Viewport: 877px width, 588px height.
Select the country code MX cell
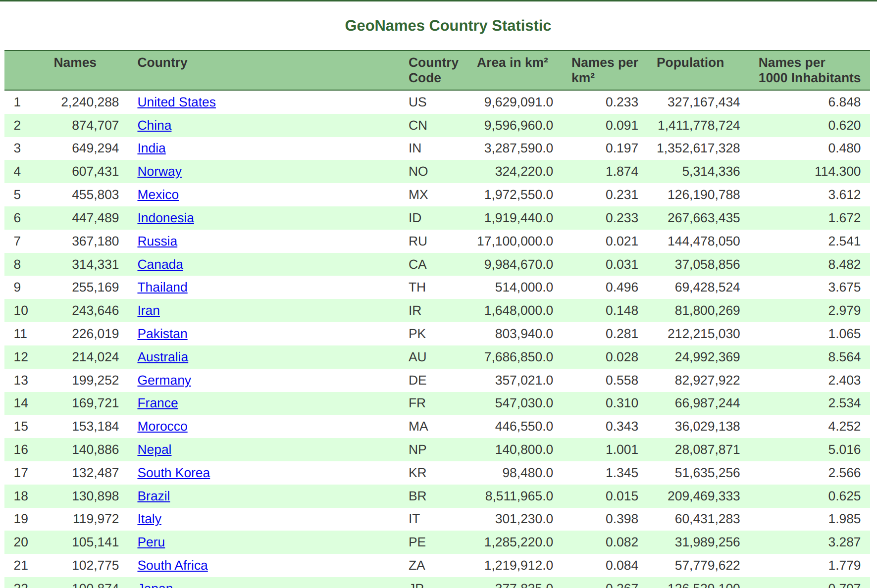point(418,195)
